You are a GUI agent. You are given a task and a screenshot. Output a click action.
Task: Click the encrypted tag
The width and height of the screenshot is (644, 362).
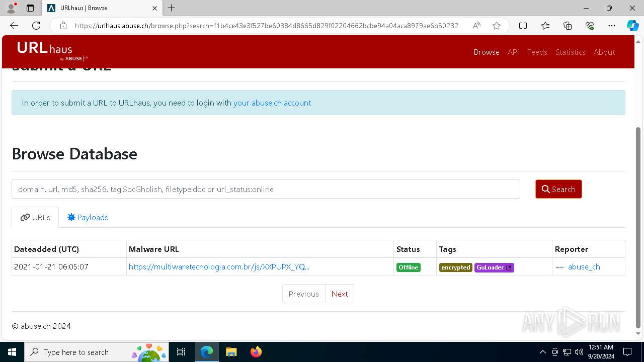point(455,267)
